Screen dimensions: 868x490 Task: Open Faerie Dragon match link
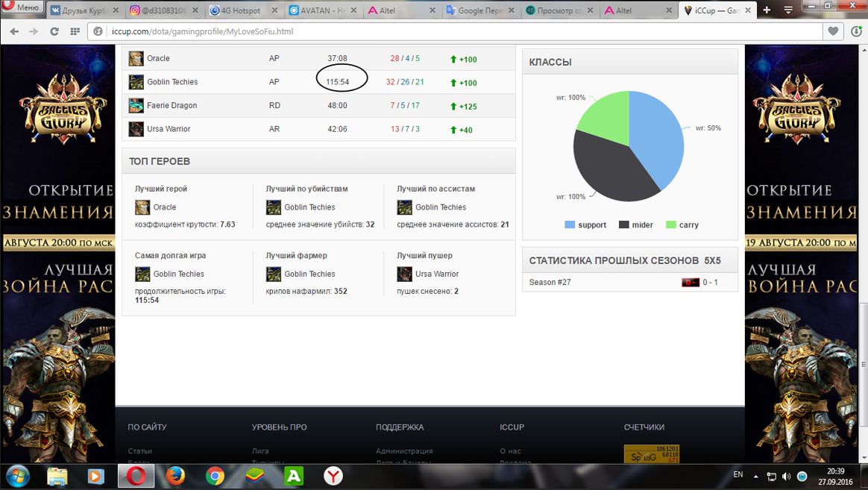coord(172,105)
